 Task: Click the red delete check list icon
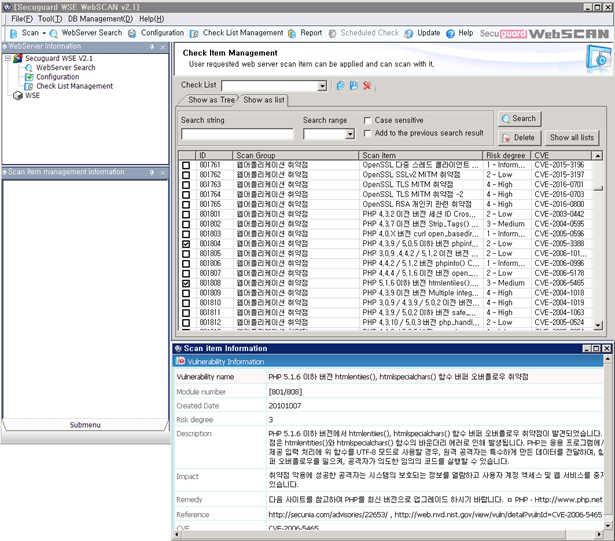pos(367,85)
